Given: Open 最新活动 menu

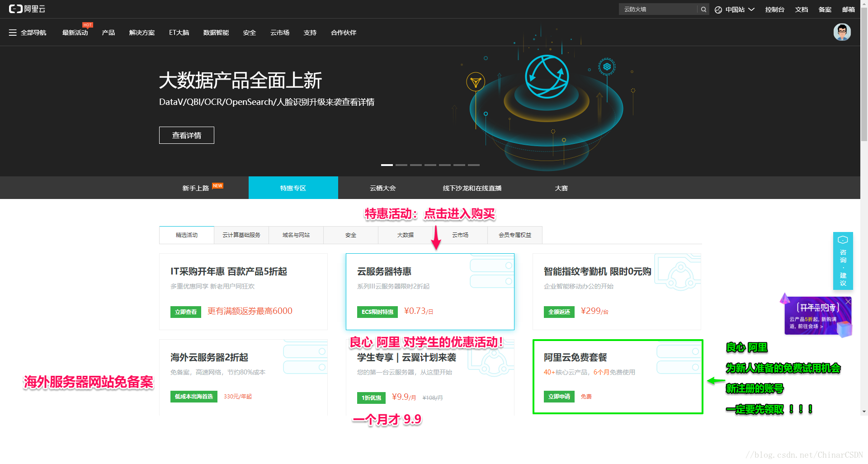Looking at the screenshot, I should click(75, 33).
